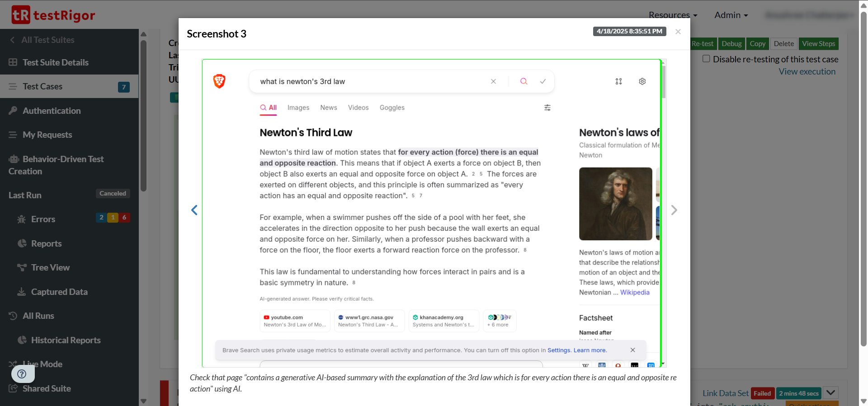Click the screenshot vertical scrollbar
This screenshot has width=868, height=406.
point(663,81)
